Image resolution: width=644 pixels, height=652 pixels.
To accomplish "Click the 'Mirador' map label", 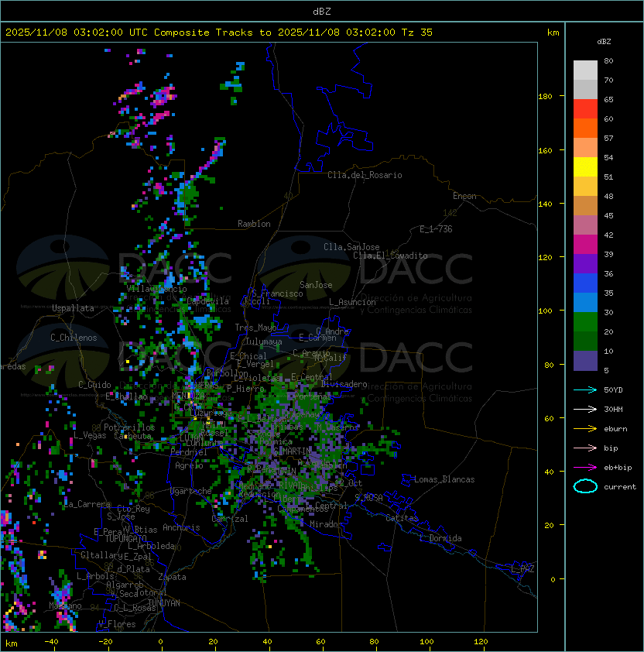I will pyautogui.click(x=326, y=524).
